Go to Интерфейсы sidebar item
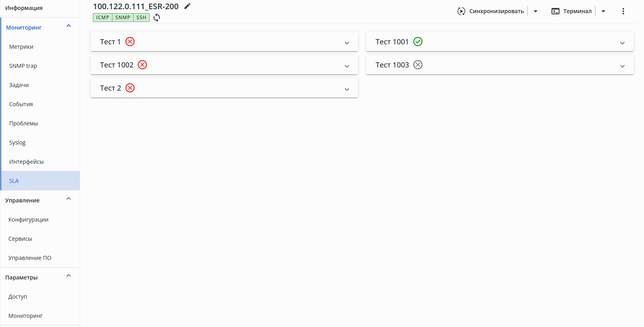Image resolution: width=644 pixels, height=327 pixels. click(x=26, y=162)
